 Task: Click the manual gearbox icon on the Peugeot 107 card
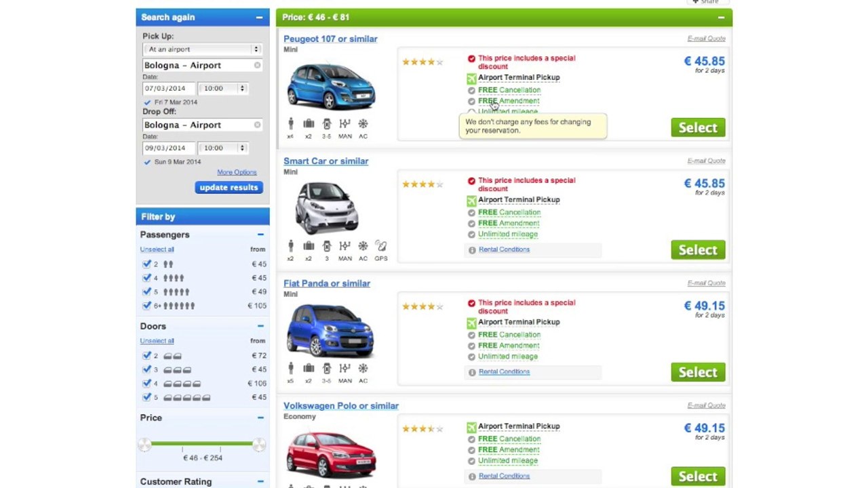click(344, 124)
